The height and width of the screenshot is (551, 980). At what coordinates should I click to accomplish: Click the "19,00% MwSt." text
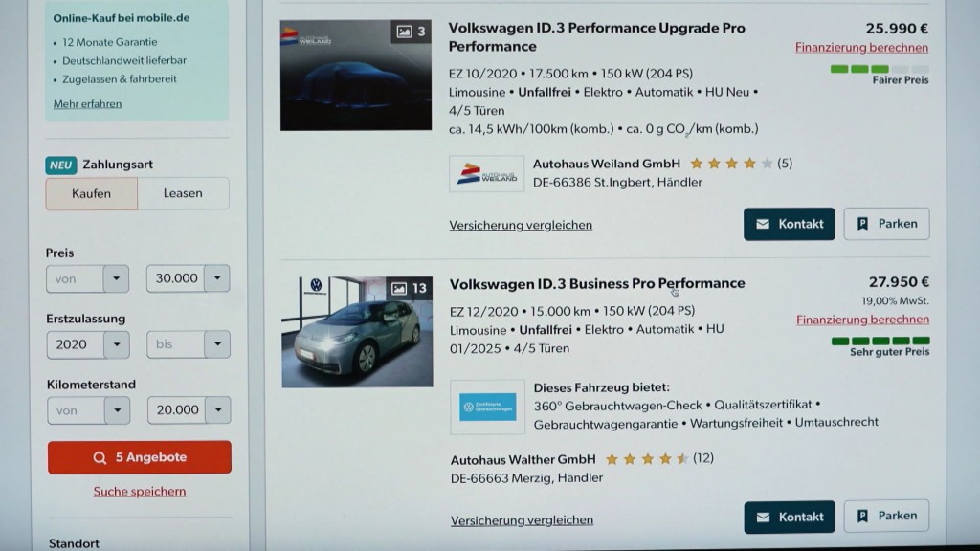[x=895, y=301]
